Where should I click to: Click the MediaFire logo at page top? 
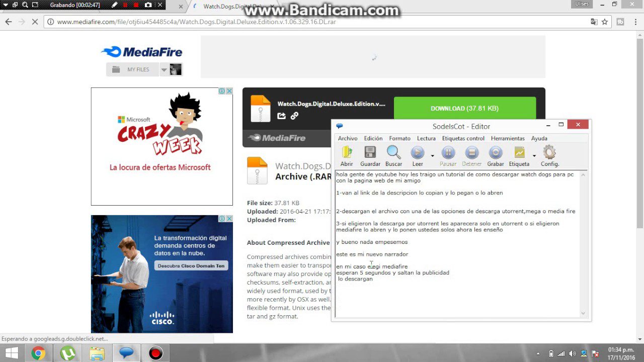(x=142, y=52)
